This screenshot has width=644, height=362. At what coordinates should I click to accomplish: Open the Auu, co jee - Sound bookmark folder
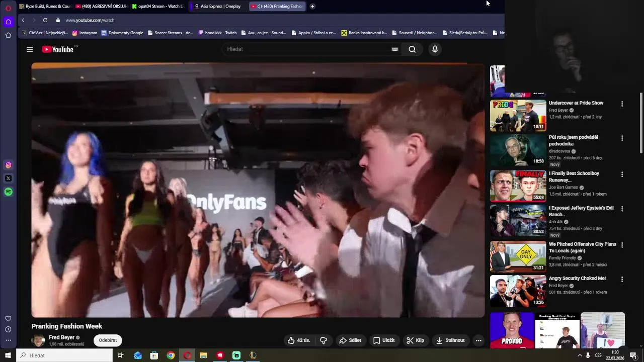click(x=264, y=33)
